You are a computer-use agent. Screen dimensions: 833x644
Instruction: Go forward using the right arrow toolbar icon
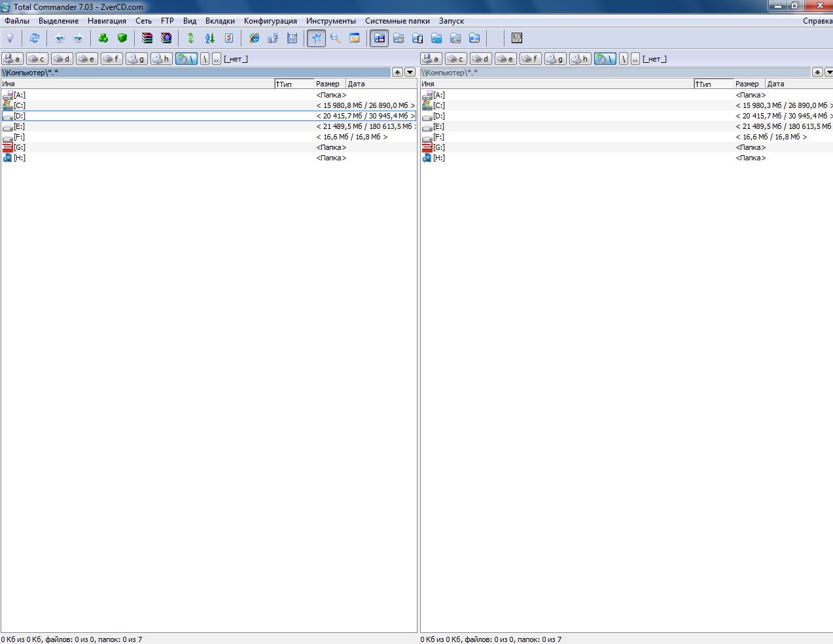[x=79, y=38]
